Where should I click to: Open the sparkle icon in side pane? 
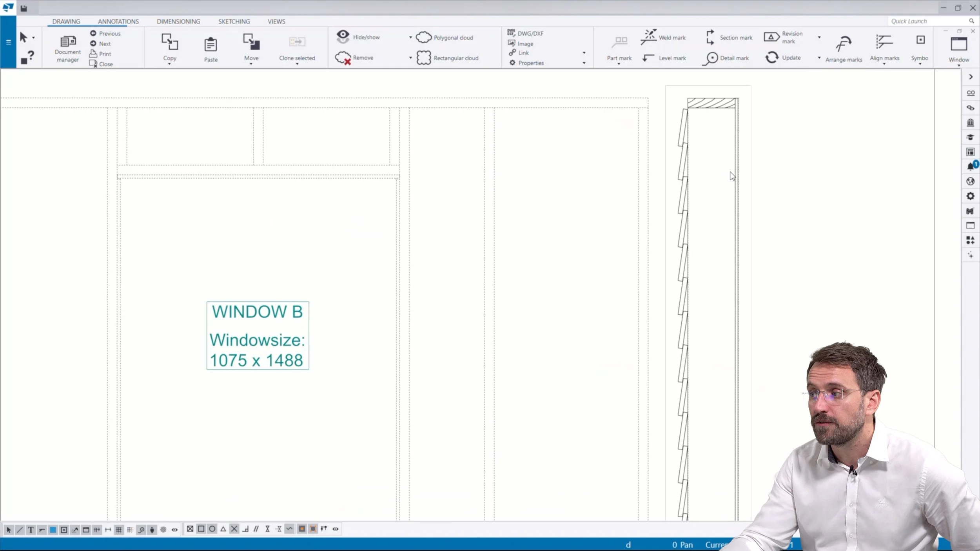(971, 255)
